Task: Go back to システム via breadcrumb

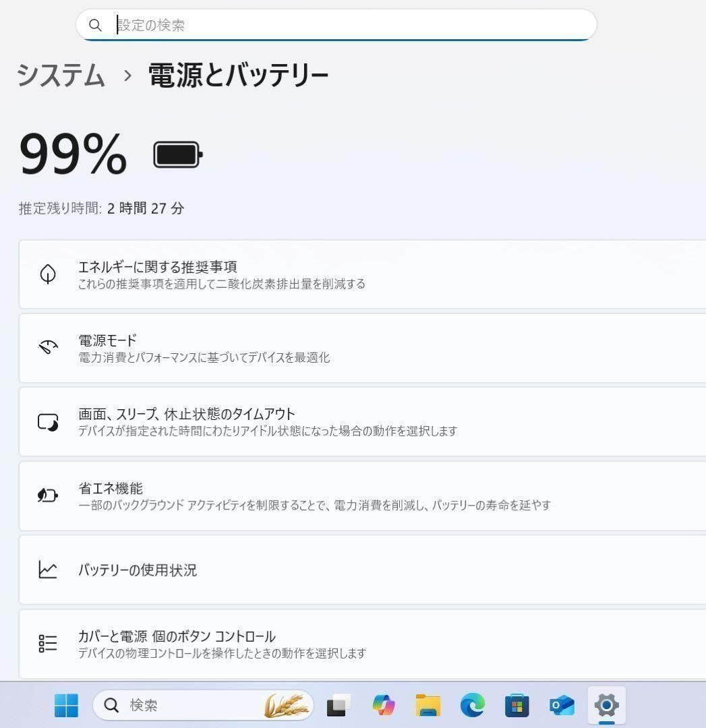Action: click(61, 76)
